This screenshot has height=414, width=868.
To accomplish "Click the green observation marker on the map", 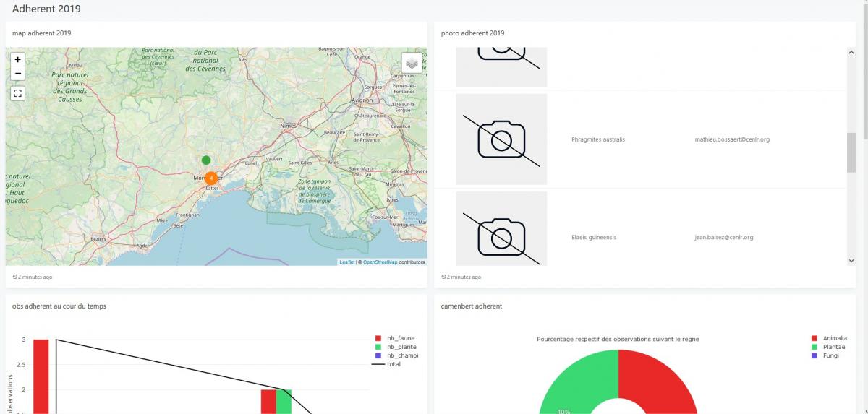I will click(x=206, y=160).
